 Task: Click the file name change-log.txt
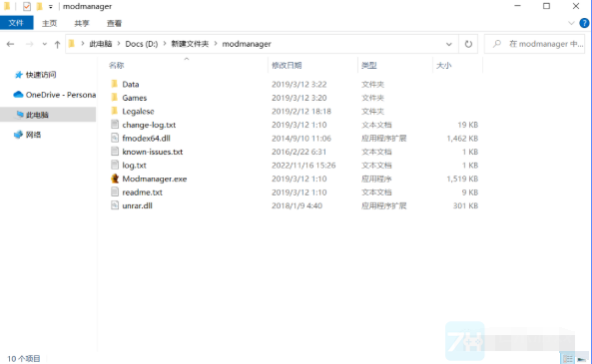pyautogui.click(x=149, y=125)
